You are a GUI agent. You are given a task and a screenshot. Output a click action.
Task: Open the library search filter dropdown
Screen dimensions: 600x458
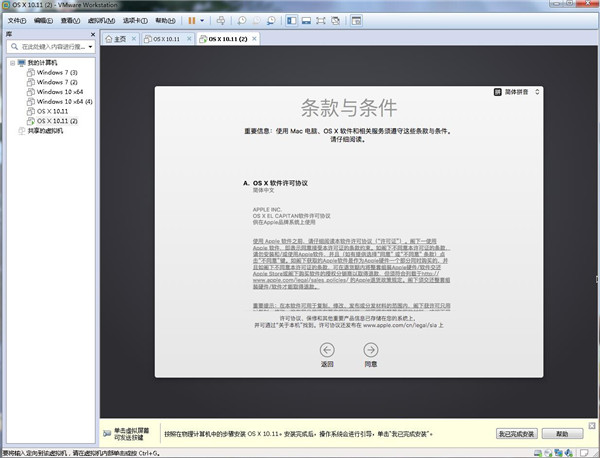tap(91, 47)
